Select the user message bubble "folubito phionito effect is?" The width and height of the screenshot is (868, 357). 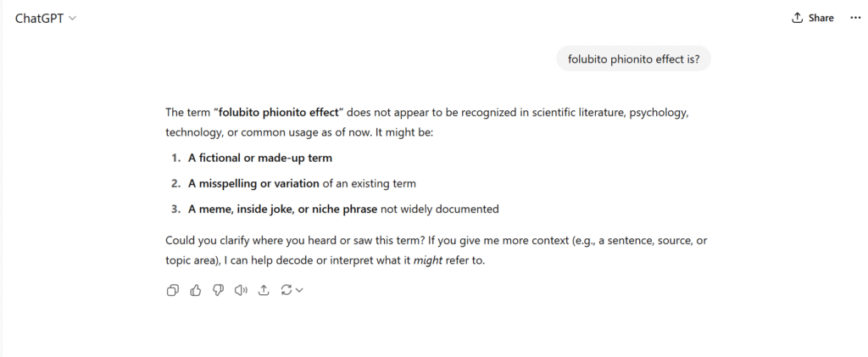[633, 59]
